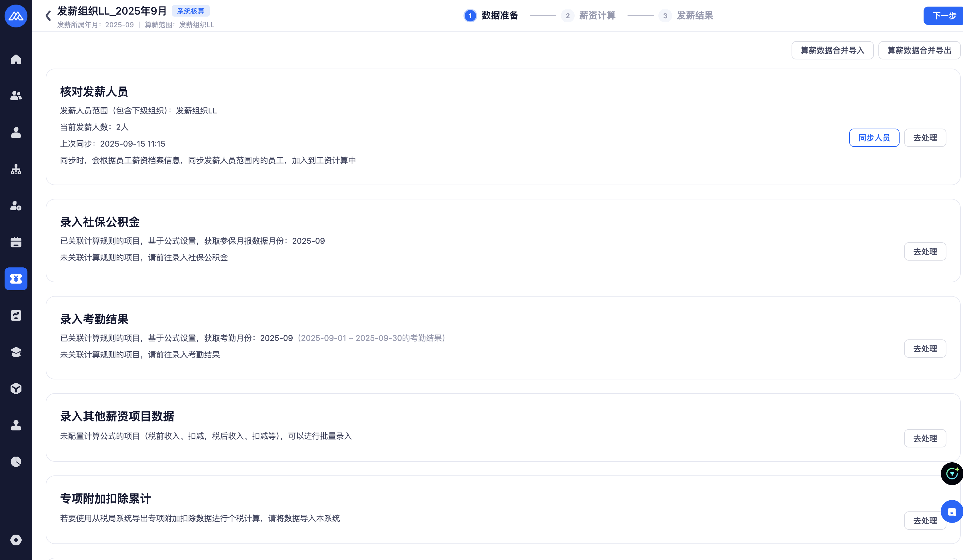Click 同步人员 button
The image size is (963, 560).
tap(874, 137)
